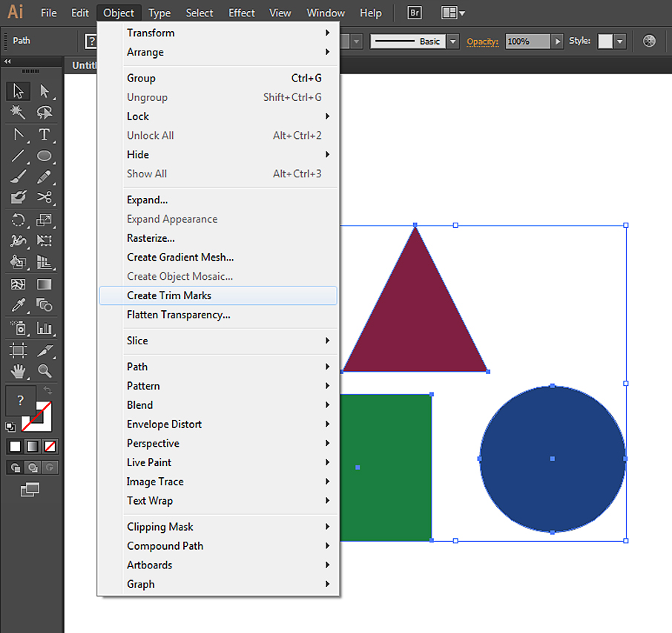Select the Direct Selection tool
The image size is (672, 633).
pos(45,91)
